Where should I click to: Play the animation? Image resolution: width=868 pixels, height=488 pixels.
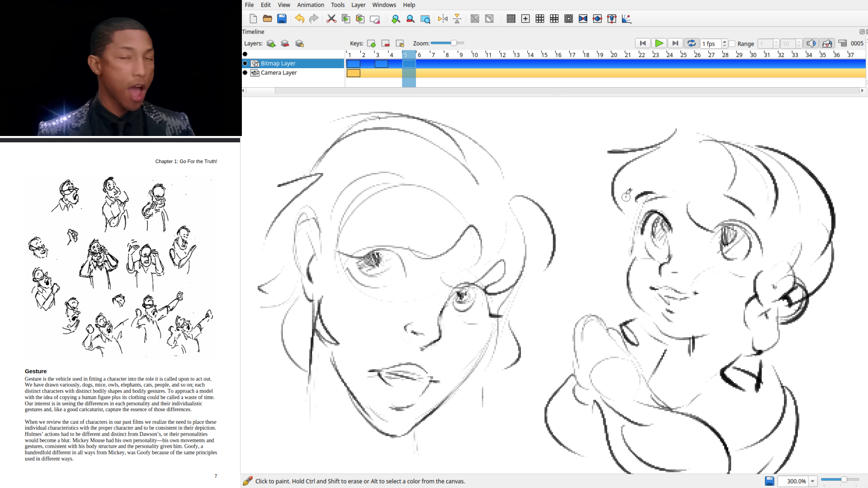tap(659, 43)
